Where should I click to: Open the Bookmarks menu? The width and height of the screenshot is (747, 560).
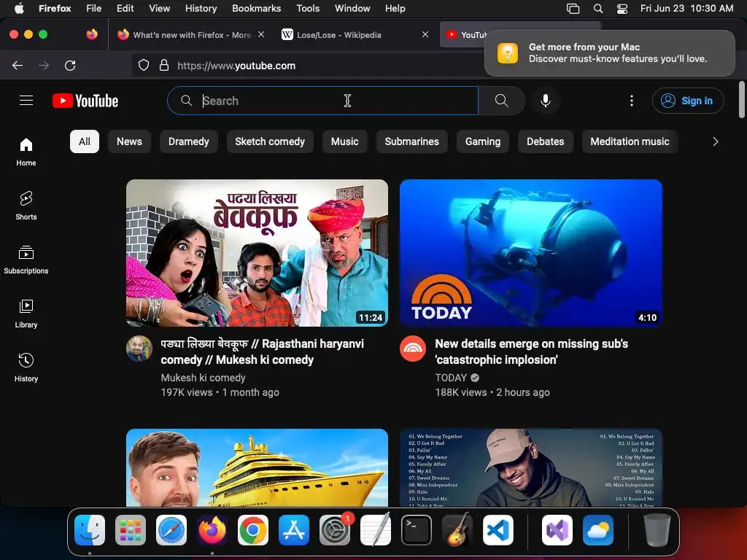pyautogui.click(x=256, y=9)
